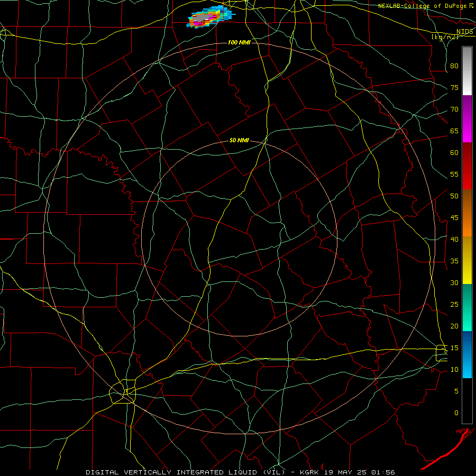
Task: Select the "55" scale tick label
Action: (454, 174)
